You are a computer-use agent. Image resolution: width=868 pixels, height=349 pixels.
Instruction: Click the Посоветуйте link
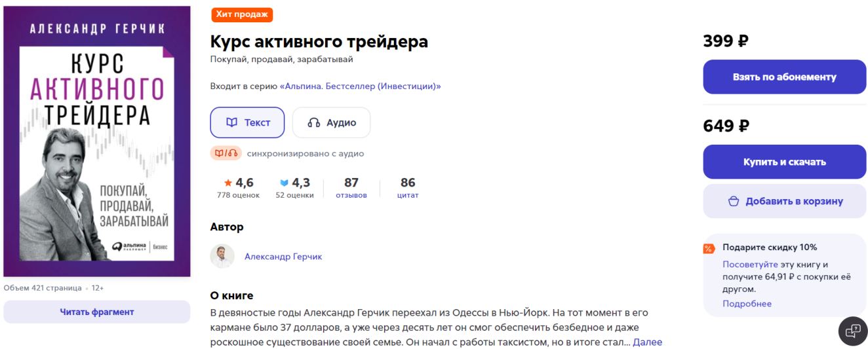pos(750,265)
